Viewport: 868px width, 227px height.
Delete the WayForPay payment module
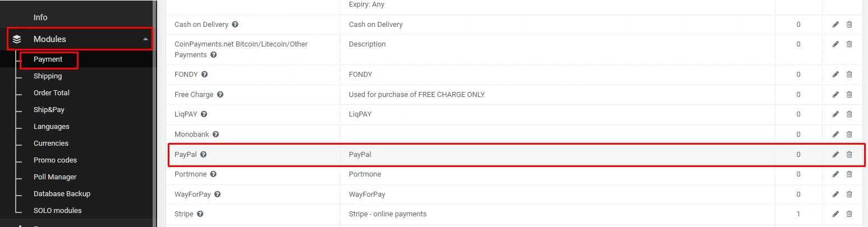point(849,194)
